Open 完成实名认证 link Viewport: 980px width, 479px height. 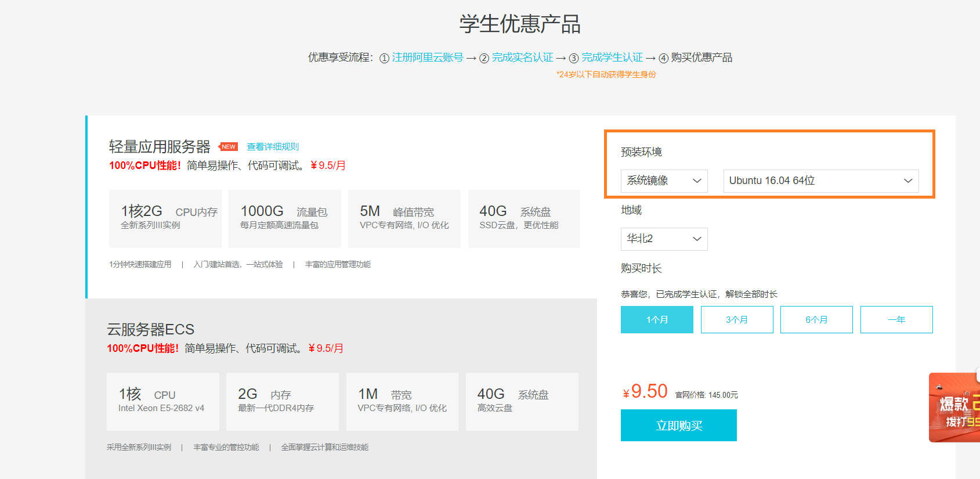tap(523, 57)
